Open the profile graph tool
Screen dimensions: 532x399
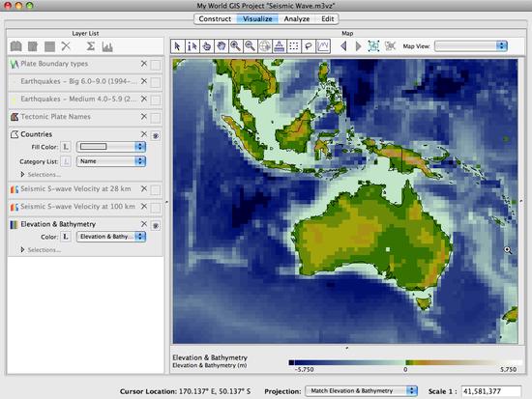tap(323, 46)
